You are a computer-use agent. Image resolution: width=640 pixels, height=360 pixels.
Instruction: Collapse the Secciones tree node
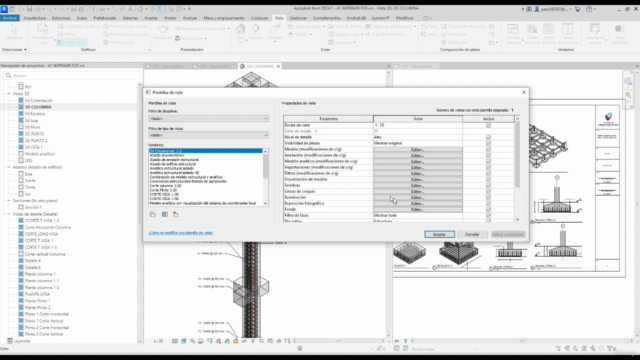point(9,200)
